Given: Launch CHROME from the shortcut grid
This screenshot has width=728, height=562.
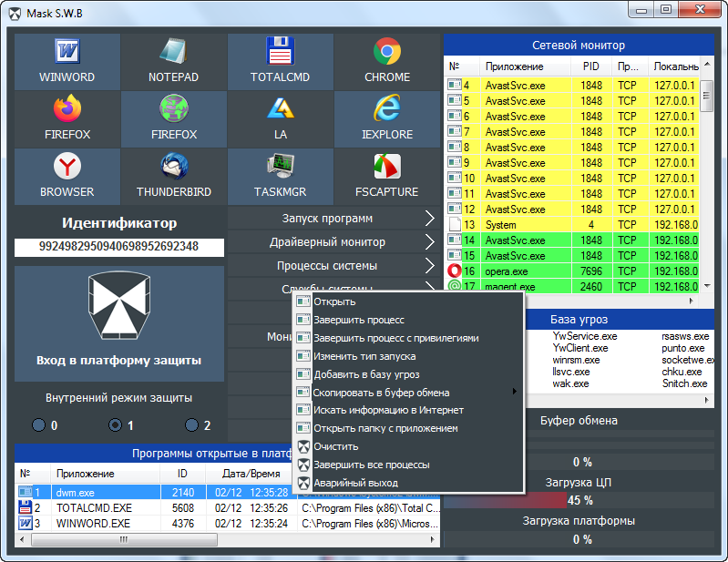Looking at the screenshot, I should [387, 61].
